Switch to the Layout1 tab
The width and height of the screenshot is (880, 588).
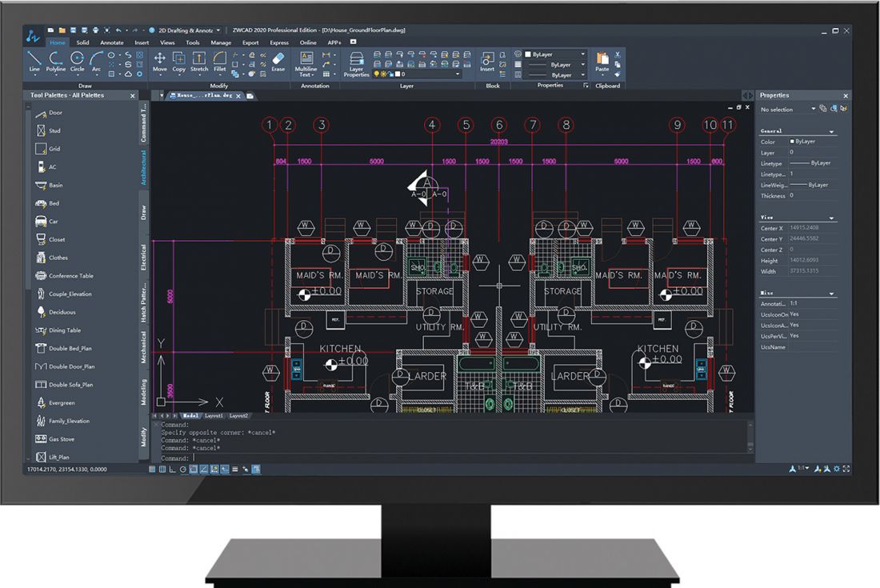pos(214,416)
